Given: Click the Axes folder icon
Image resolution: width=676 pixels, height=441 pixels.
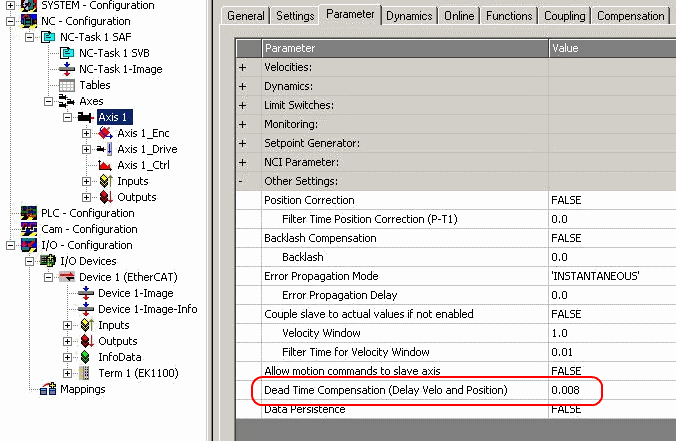Looking at the screenshot, I should click(67, 101).
